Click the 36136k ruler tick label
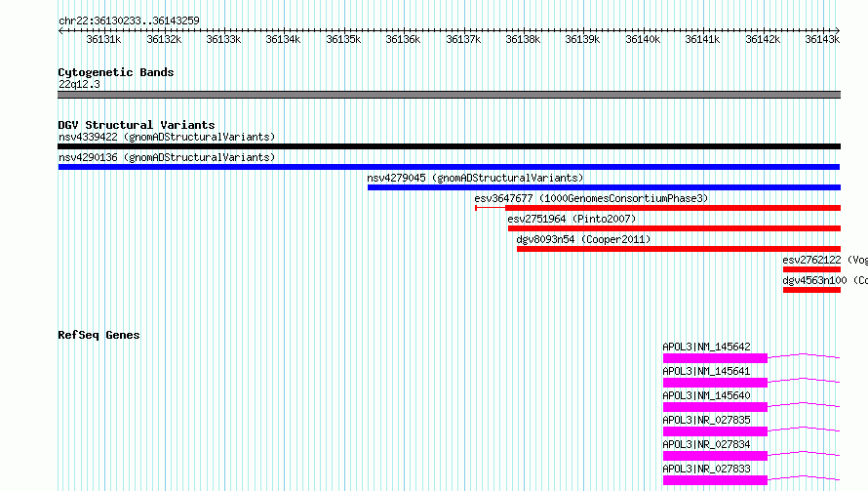The image size is (868, 491). (403, 39)
